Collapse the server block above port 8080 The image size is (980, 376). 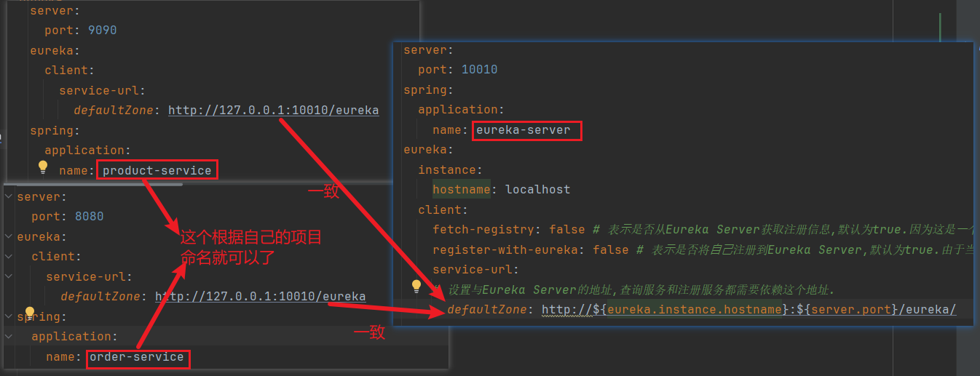coord(8,197)
